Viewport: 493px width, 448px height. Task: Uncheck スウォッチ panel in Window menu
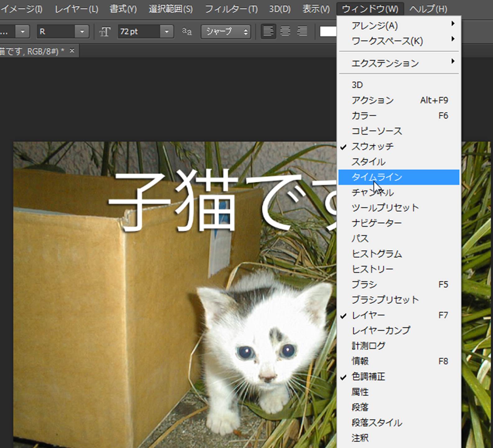(372, 146)
